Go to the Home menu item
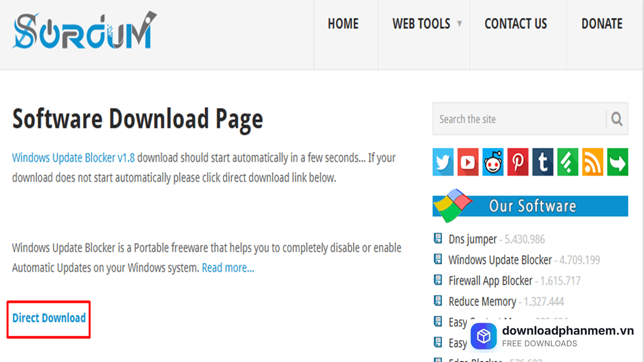Screen dimensions: 644x362 tap(343, 24)
